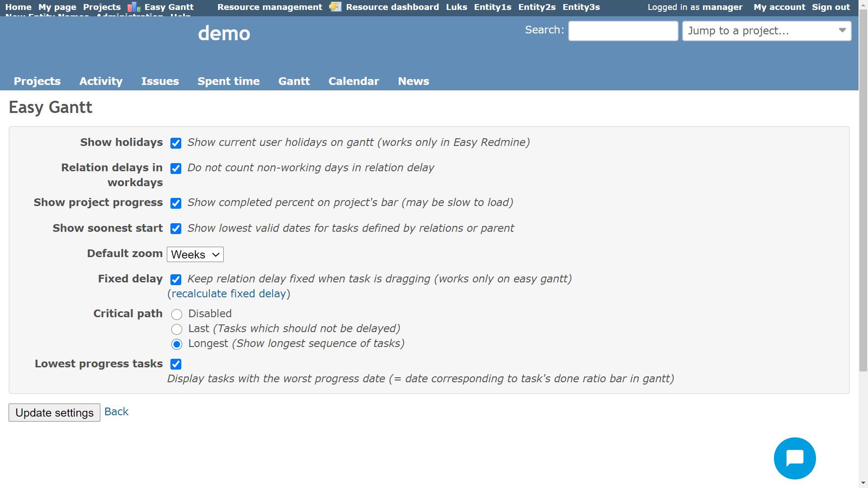The height and width of the screenshot is (488, 868).
Task: Open Resource management from top menu
Action: tap(269, 7)
